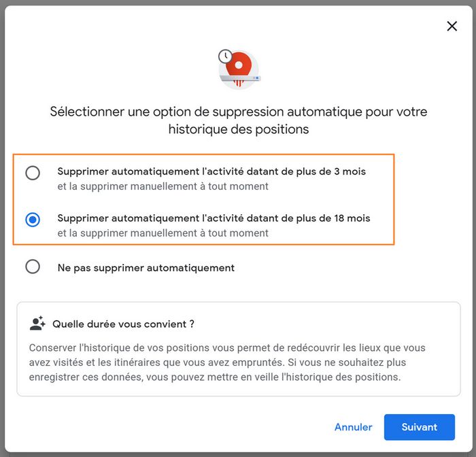Click the subtext under the 3 mois option
This screenshot has height=457, width=476.
tap(163, 186)
